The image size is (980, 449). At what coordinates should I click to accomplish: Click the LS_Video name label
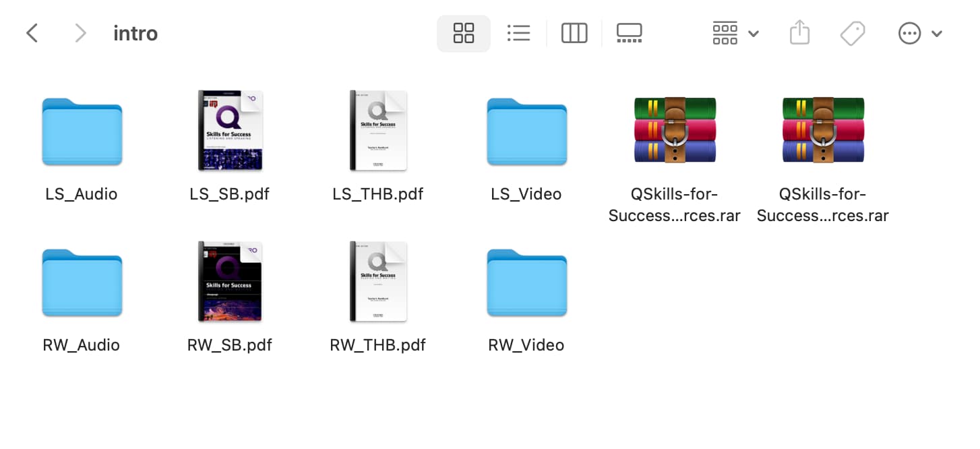(x=526, y=194)
